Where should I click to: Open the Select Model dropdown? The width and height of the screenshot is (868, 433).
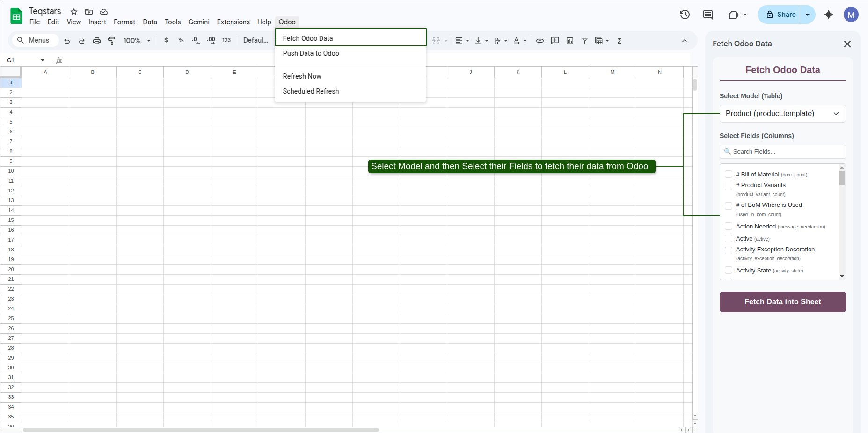pyautogui.click(x=782, y=114)
